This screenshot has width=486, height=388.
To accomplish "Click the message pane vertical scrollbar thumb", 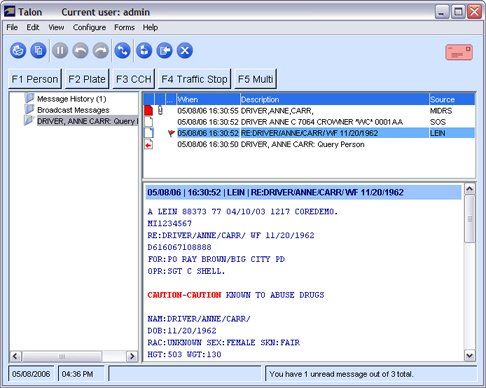I will (470, 219).
